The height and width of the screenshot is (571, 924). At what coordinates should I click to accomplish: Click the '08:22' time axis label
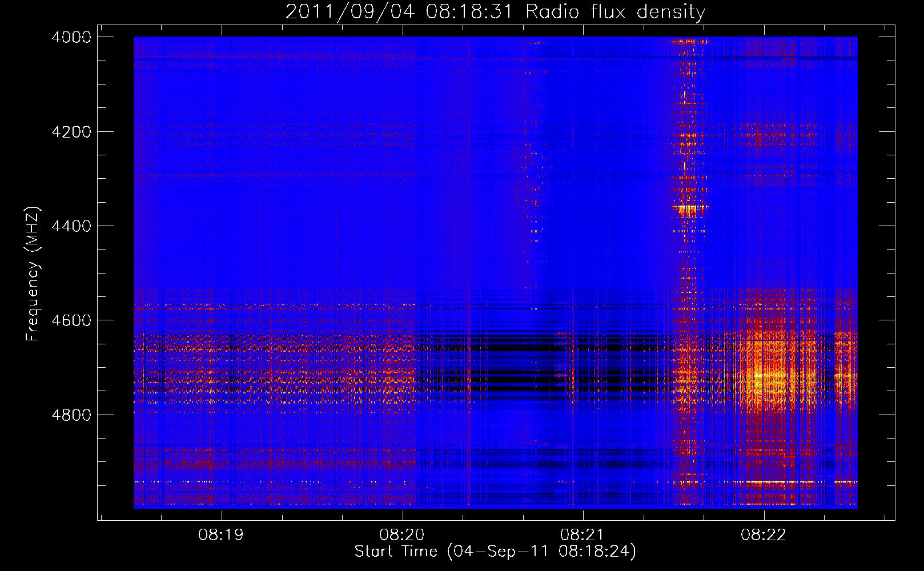(x=764, y=534)
